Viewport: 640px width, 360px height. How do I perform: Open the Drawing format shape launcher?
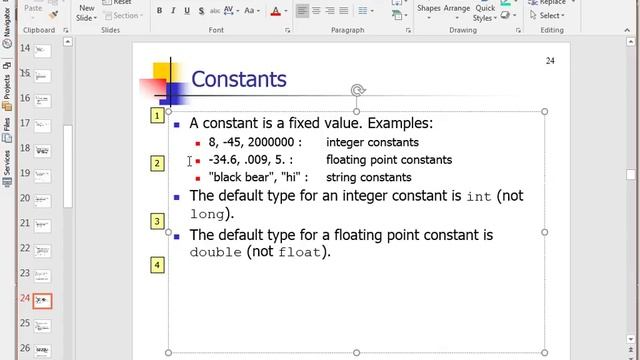coord(518,30)
